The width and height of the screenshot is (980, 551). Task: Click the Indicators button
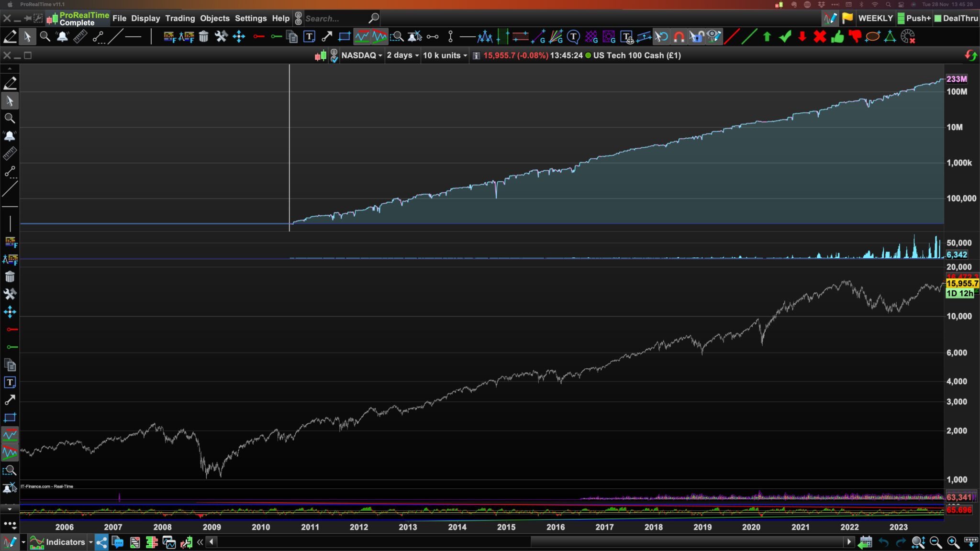coord(65,542)
